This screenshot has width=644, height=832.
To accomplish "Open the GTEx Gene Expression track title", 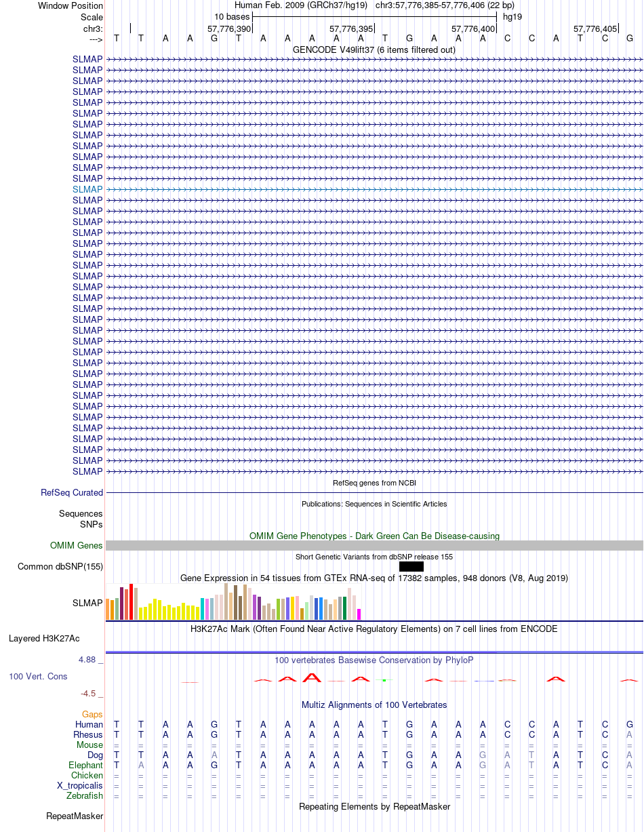I will click(x=374, y=578).
